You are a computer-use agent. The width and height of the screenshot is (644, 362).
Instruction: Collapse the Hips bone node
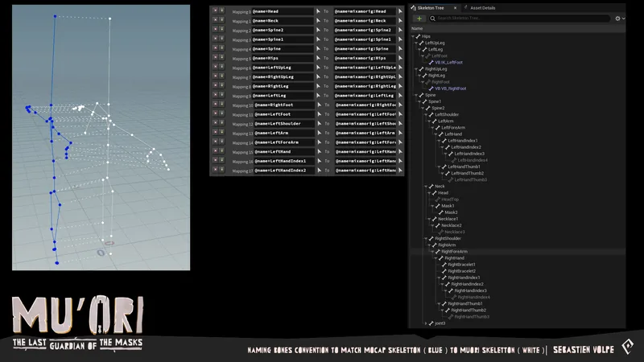click(413, 36)
